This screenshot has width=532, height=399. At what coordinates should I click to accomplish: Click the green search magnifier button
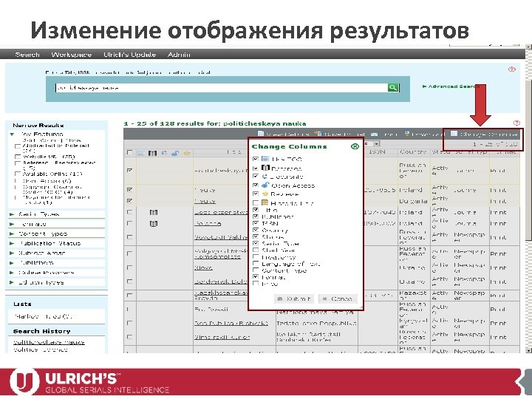[393, 87]
